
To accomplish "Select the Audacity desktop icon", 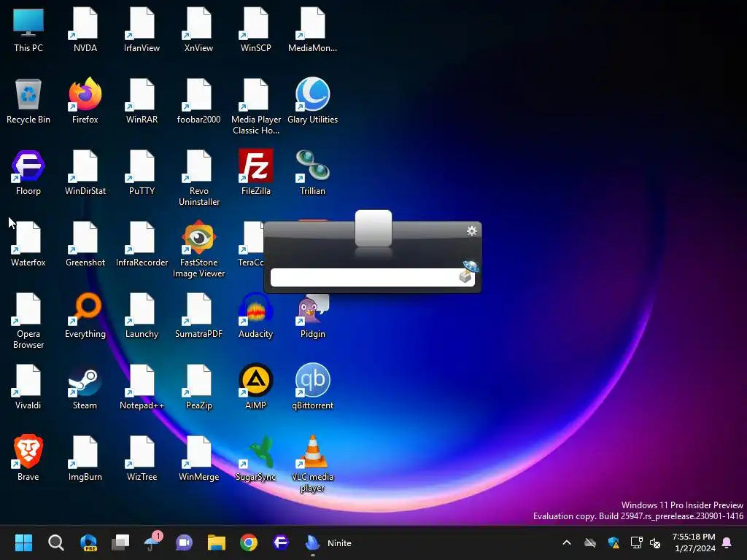I will [x=256, y=316].
